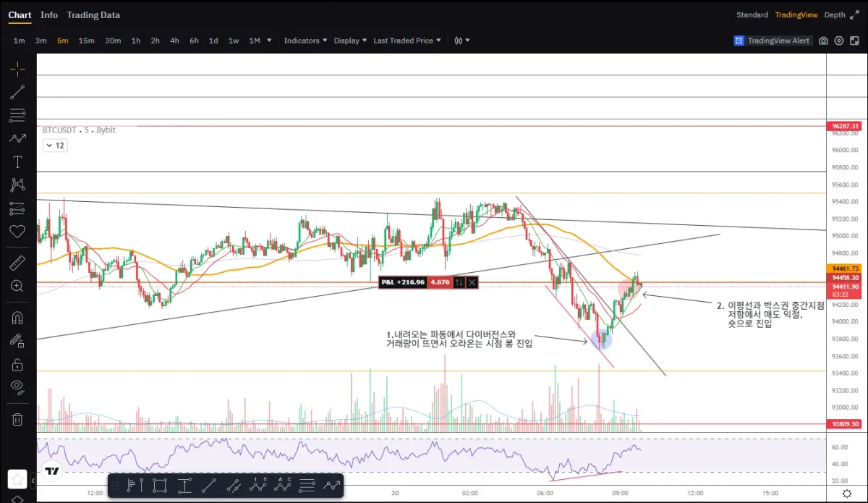Select the parallel channel tool

(x=233, y=485)
